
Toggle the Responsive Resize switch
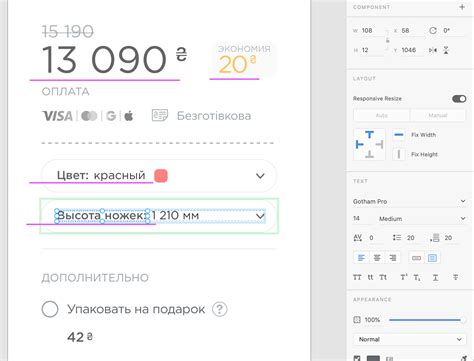click(x=459, y=99)
